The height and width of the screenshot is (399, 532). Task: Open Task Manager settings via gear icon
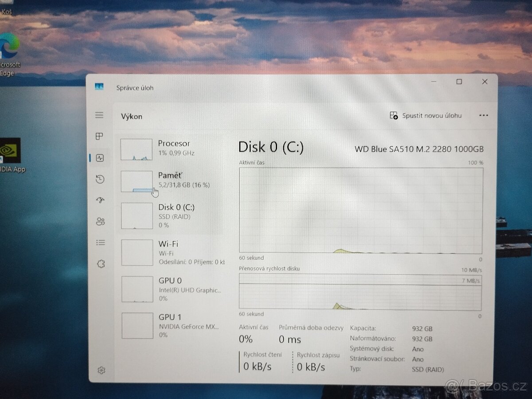102,370
